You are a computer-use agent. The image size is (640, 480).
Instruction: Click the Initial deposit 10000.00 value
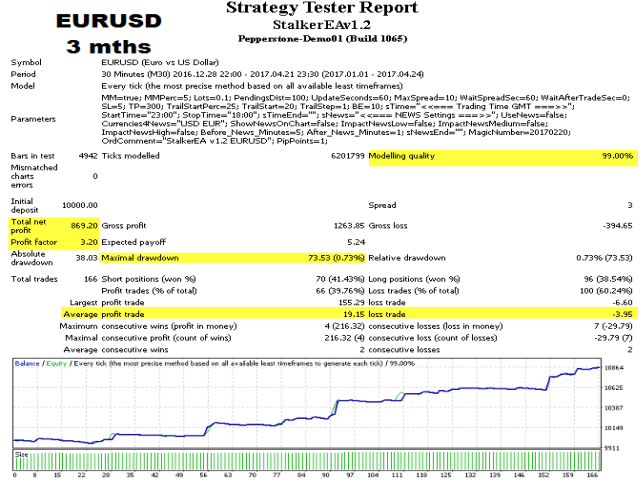76,204
